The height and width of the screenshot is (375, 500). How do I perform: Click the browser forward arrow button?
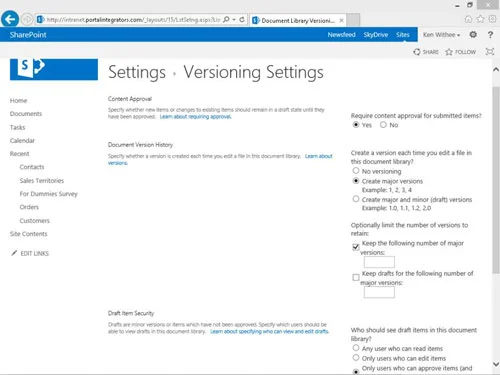(27, 19)
